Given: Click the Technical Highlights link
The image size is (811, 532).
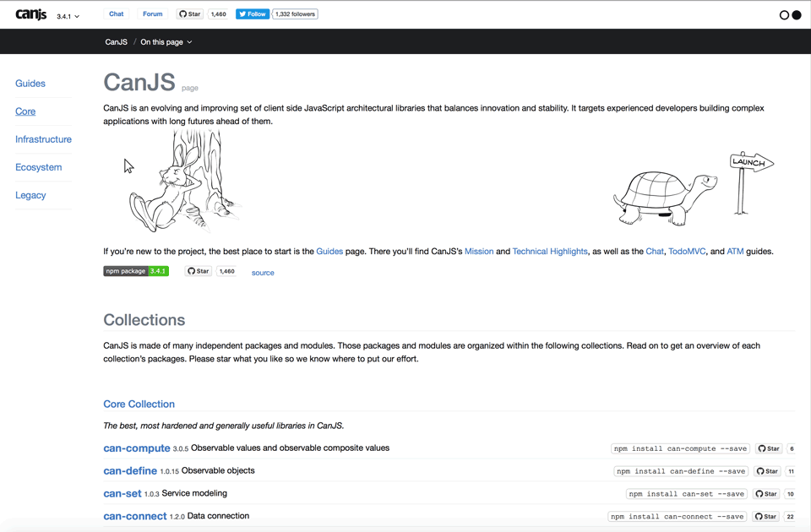Looking at the screenshot, I should (549, 251).
